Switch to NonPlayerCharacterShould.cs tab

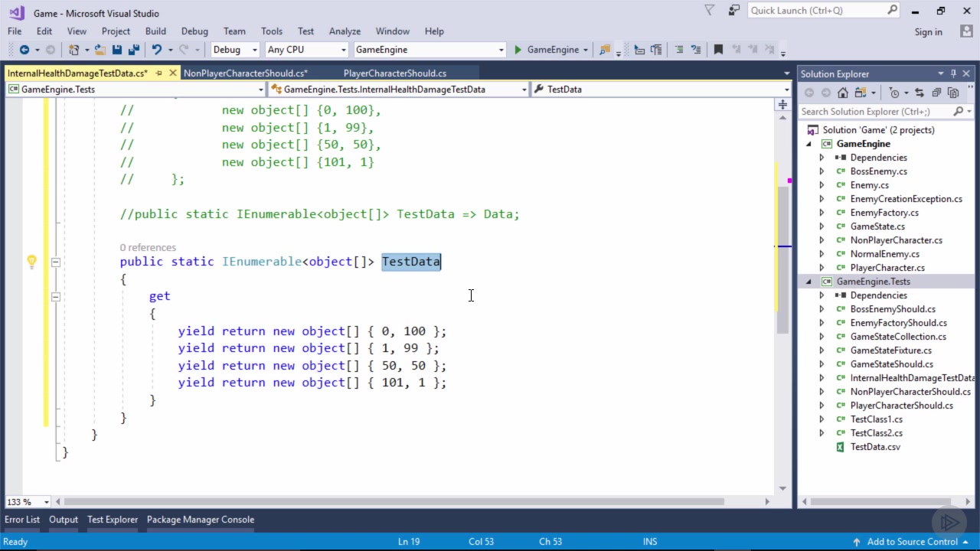(x=246, y=73)
